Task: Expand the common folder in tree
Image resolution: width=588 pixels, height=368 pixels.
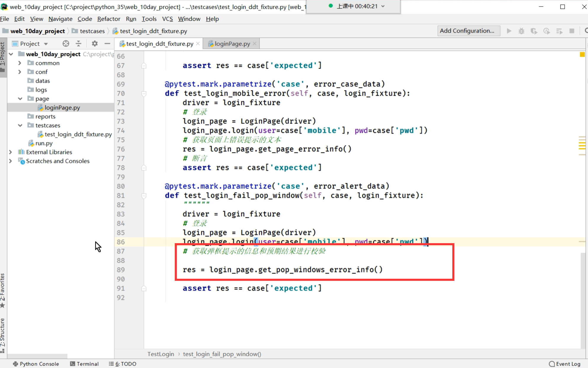Action: click(20, 63)
